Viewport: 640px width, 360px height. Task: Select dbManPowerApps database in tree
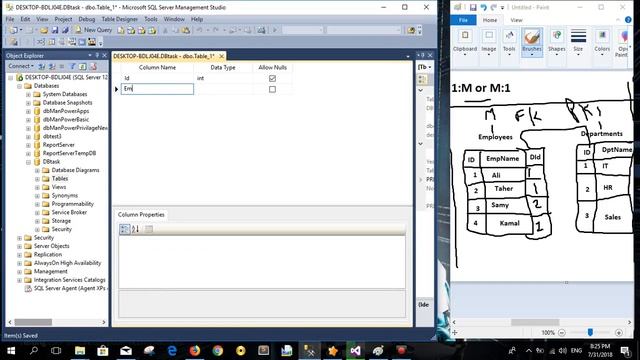point(66,111)
